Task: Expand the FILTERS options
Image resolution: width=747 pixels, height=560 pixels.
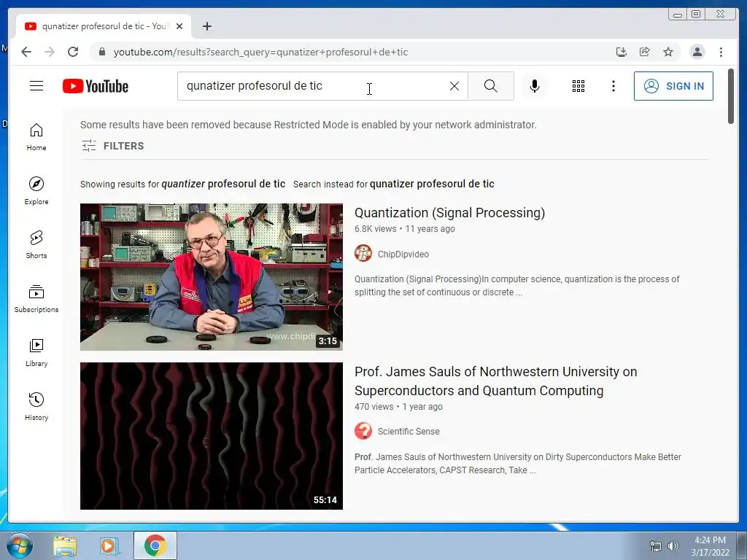Action: [112, 146]
